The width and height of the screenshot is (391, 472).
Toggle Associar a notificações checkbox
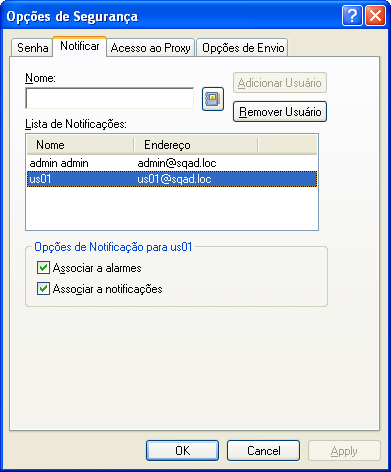click(43, 289)
